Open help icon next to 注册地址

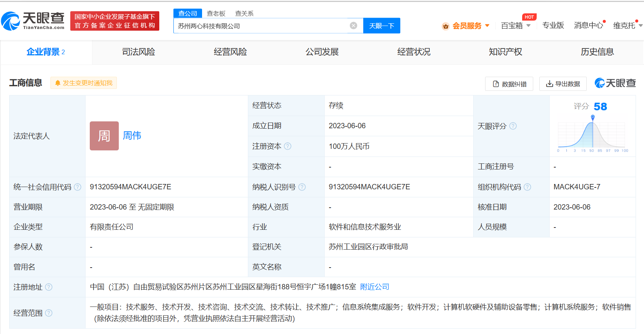click(49, 287)
